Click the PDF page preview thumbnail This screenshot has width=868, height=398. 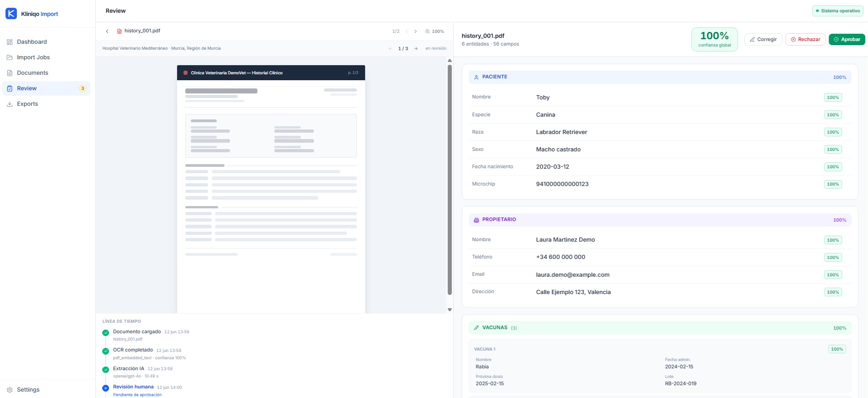[271, 189]
